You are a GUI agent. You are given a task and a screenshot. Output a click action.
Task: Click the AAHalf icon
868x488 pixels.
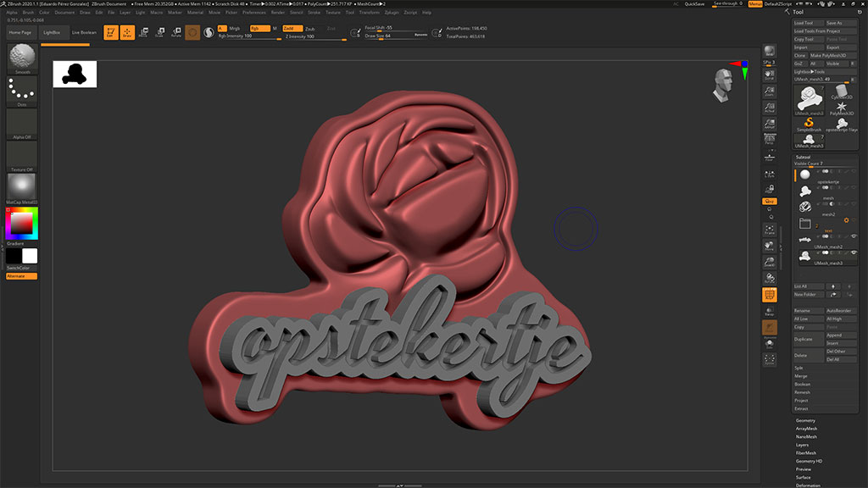tap(770, 124)
